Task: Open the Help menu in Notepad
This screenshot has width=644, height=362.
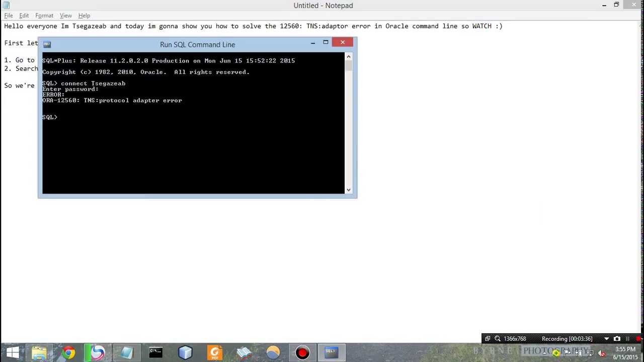Action: [84, 16]
